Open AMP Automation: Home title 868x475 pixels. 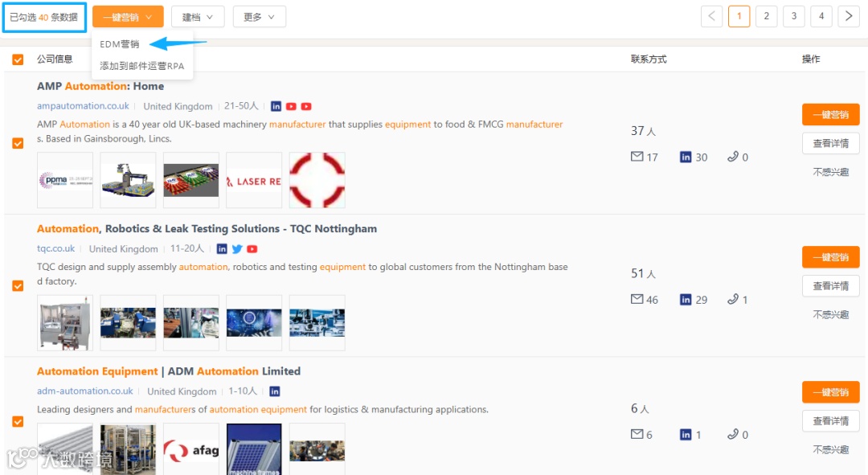pyautogui.click(x=100, y=86)
